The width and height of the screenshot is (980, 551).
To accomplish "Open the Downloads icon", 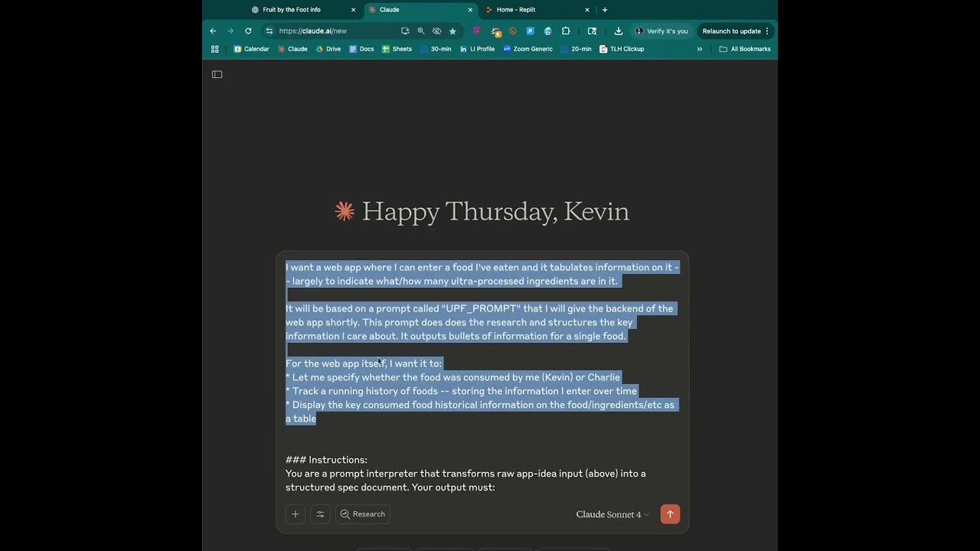I will pos(618,31).
